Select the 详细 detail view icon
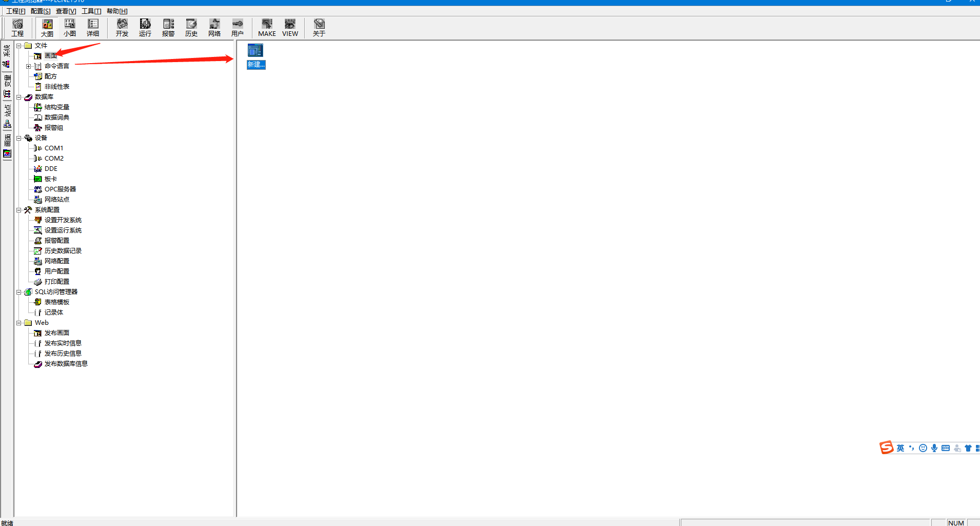Viewport: 980px width, 526px height. [x=93, y=27]
